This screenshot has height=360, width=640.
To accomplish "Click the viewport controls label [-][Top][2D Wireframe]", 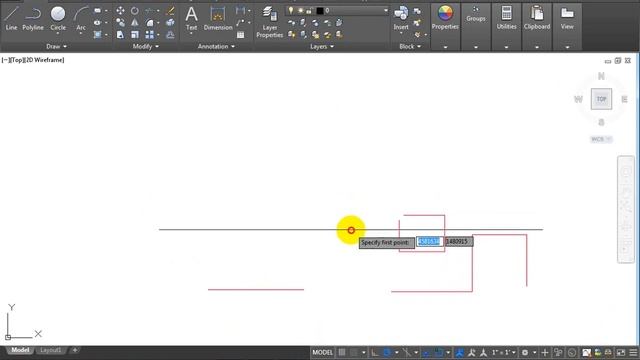I will click(33, 60).
